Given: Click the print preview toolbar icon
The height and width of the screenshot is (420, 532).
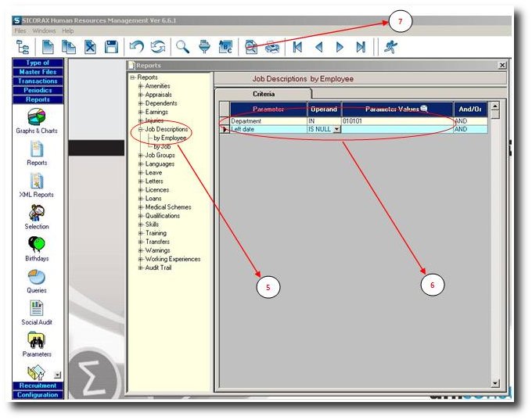Looking at the screenshot, I should (x=252, y=47).
